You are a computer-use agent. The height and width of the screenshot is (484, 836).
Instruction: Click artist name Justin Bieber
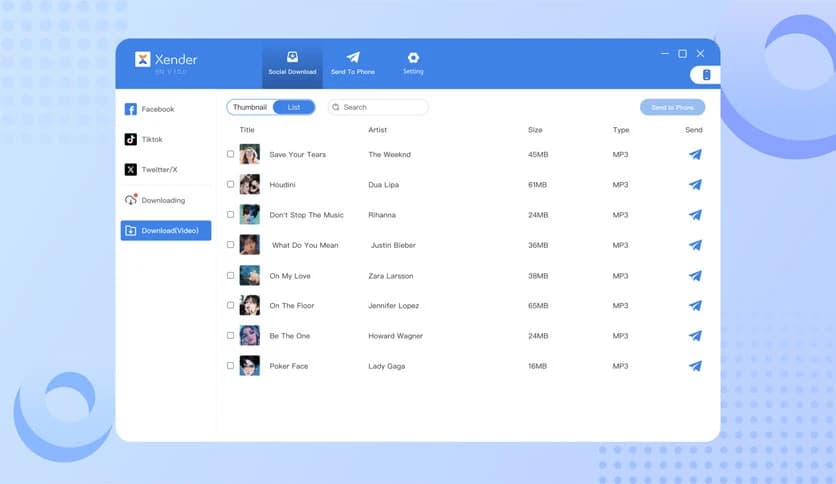[x=393, y=245]
